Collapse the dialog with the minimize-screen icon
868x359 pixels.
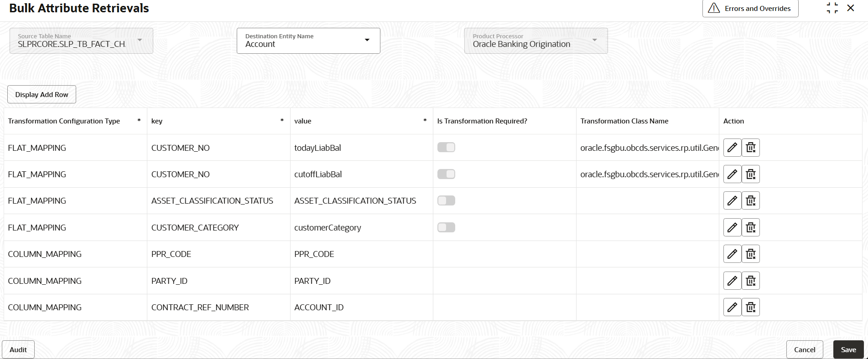click(832, 8)
